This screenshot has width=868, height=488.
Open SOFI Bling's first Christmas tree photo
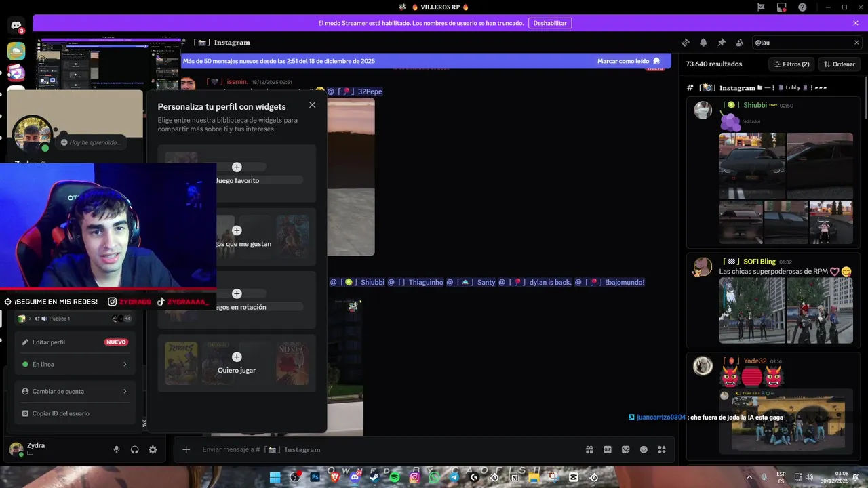752,310
